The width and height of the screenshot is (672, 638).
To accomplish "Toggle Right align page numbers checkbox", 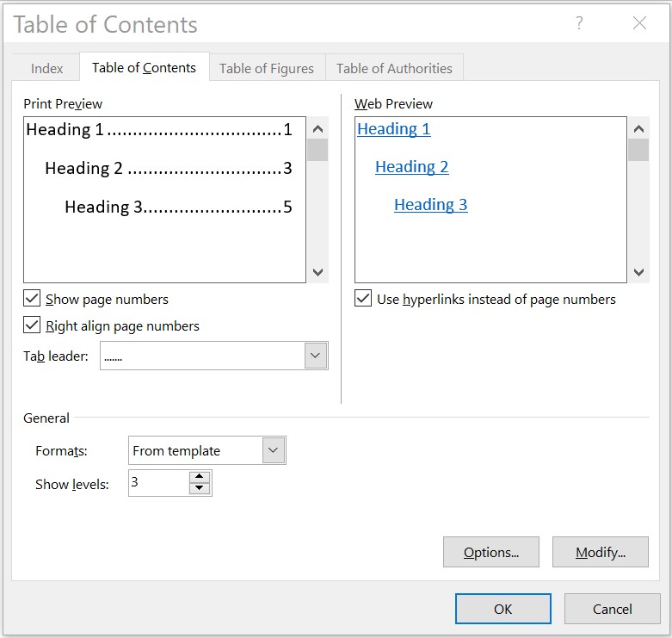I will 33,325.
